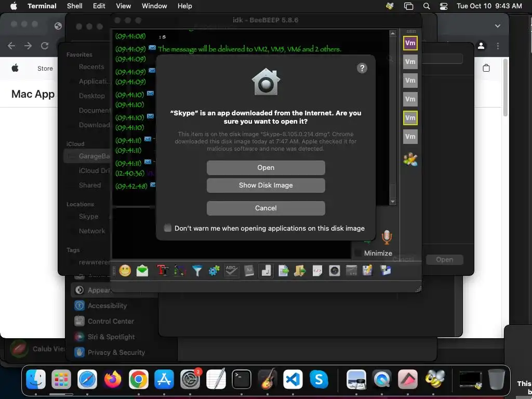This screenshot has width=532, height=399.
Task: Click the blue file sharing box icon
Action: click(x=386, y=270)
